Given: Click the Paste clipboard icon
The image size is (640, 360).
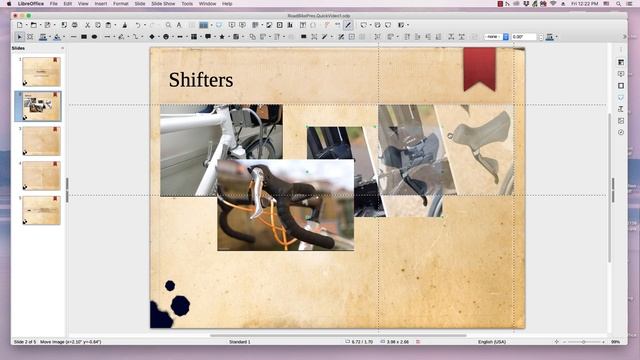Looking at the screenshot, I should tap(108, 25).
